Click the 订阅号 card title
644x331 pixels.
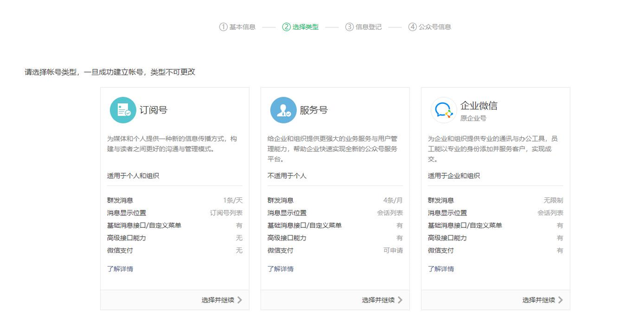[153, 110]
